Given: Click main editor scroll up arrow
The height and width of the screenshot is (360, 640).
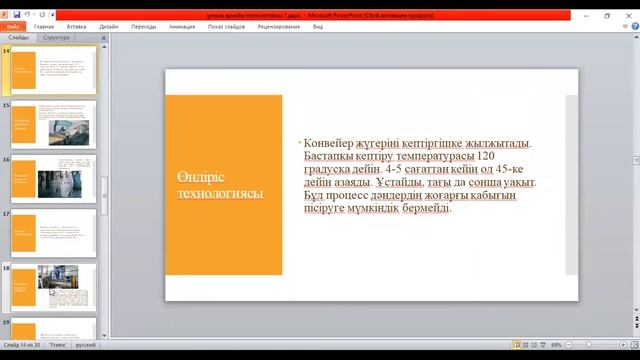Looking at the screenshot, I should pyautogui.click(x=636, y=37).
